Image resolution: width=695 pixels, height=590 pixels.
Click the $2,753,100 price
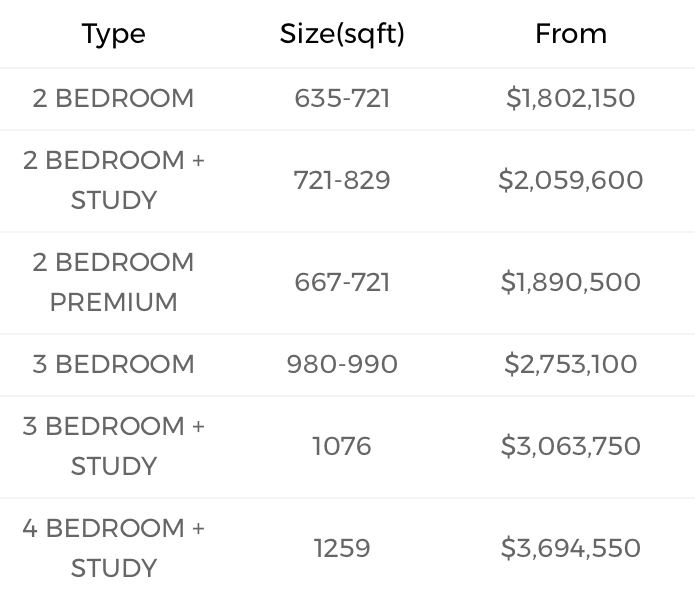(x=571, y=364)
